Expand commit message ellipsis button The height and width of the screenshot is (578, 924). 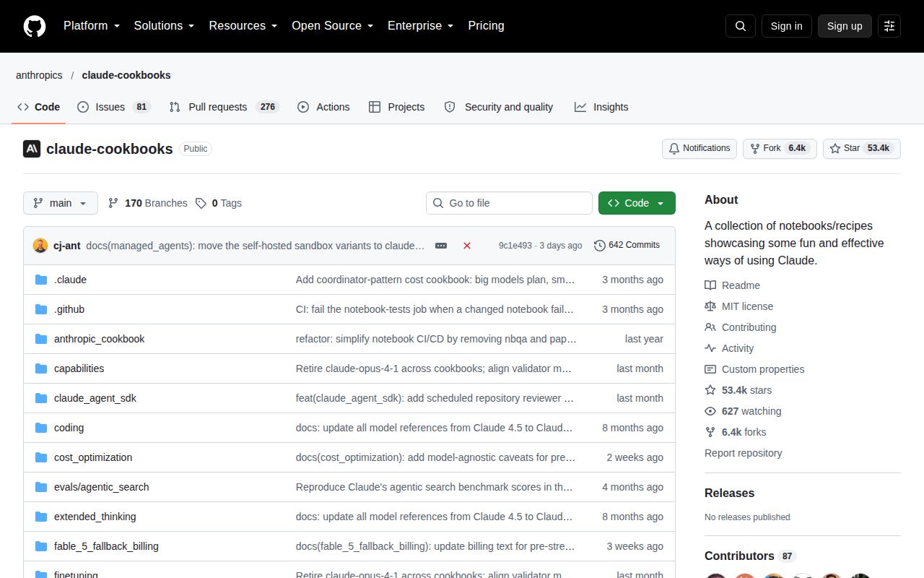coord(441,246)
